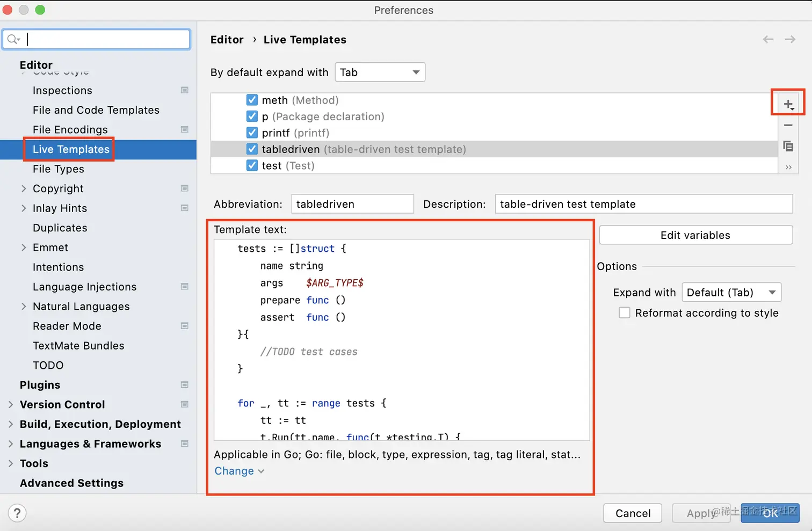Click project-level icon beside Reader Mode
The height and width of the screenshot is (531, 812).
tap(184, 326)
